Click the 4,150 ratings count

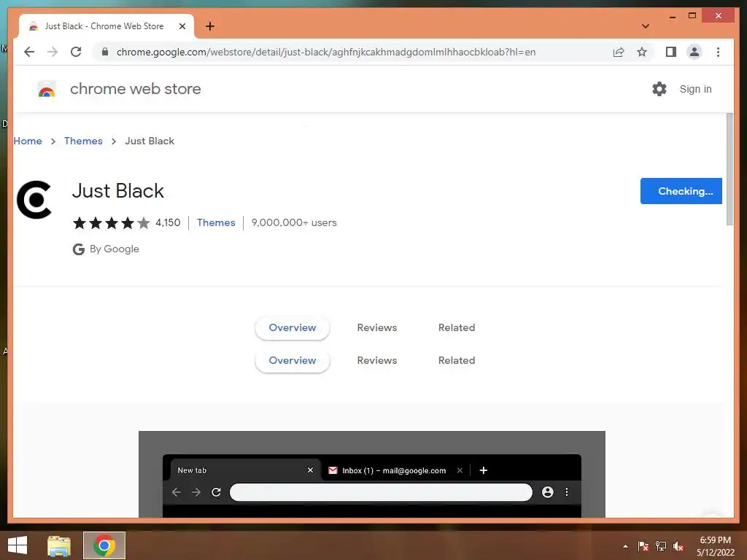[168, 222]
